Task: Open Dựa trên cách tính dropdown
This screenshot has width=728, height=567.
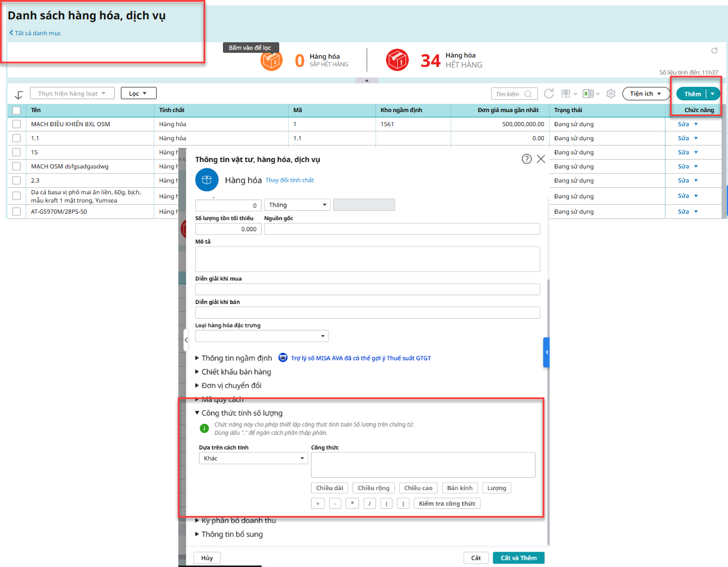Action: tap(253, 458)
